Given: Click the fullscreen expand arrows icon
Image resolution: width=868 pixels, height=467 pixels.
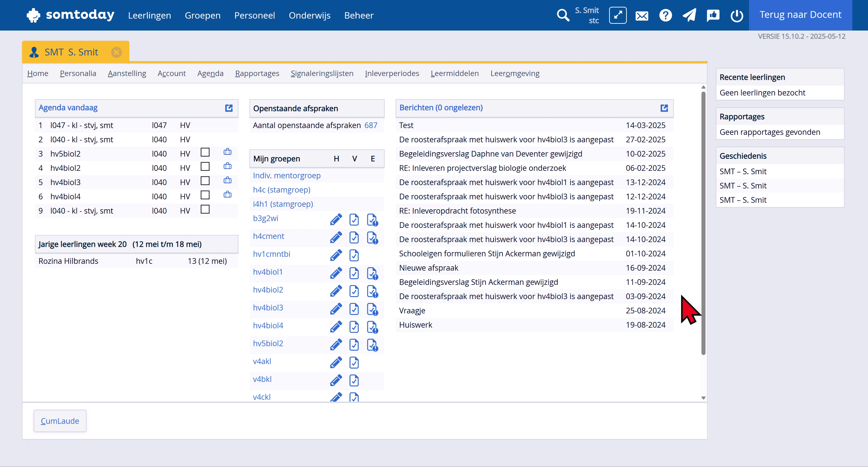Looking at the screenshot, I should [618, 16].
